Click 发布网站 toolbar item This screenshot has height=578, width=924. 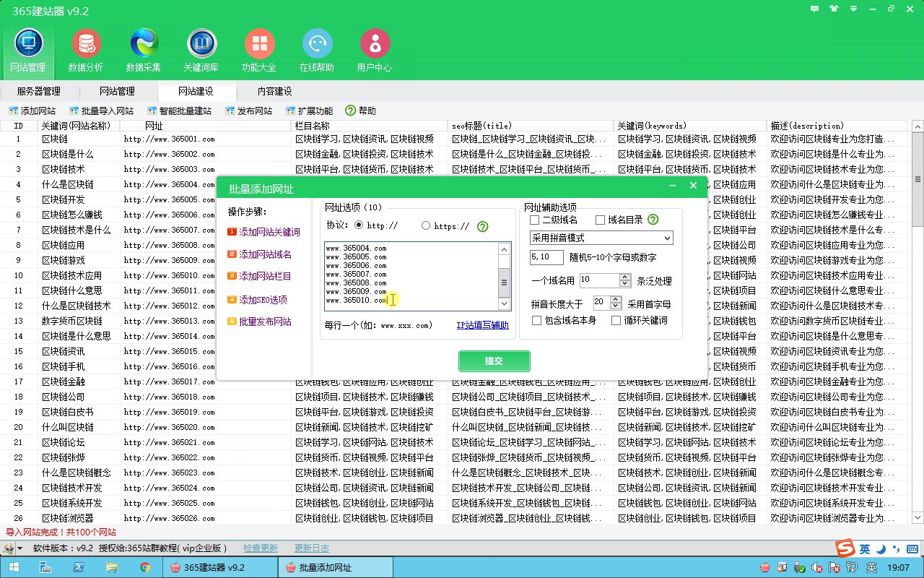coord(249,111)
